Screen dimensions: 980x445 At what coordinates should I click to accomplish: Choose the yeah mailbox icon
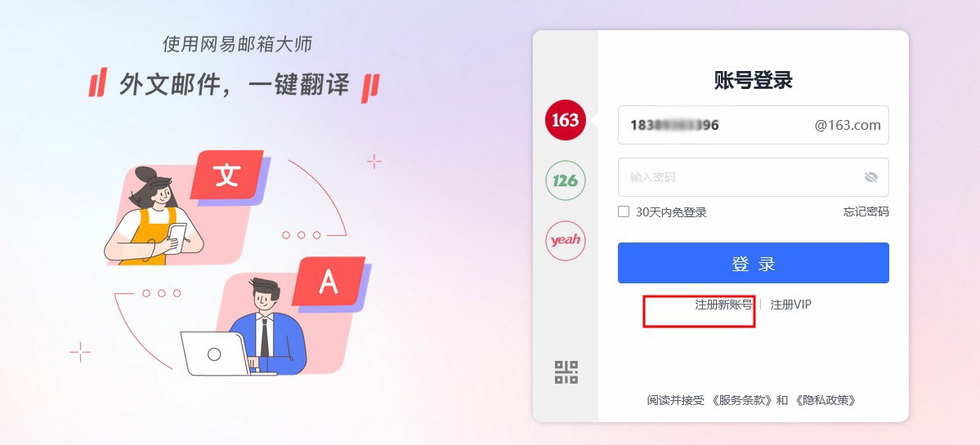(x=566, y=240)
